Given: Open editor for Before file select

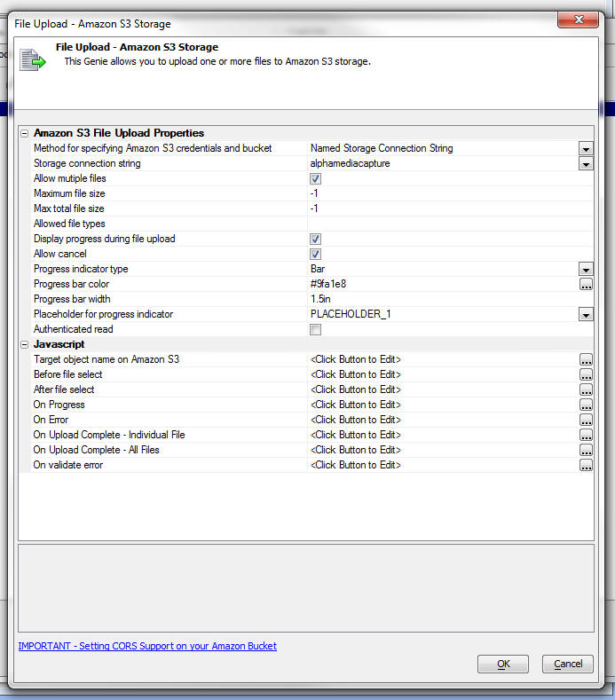Looking at the screenshot, I should coord(586,374).
